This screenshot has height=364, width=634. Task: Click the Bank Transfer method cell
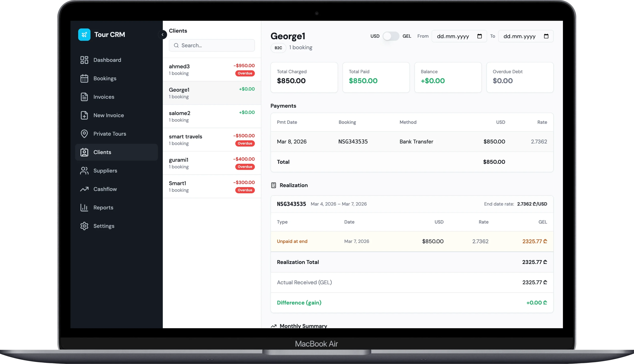tap(416, 142)
